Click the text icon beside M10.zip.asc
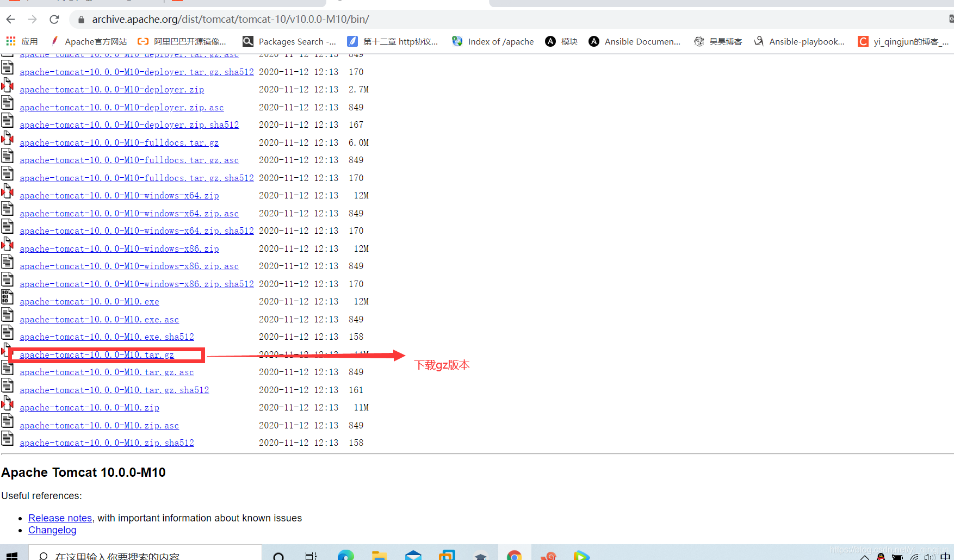Image resolution: width=954 pixels, height=560 pixels. pyautogui.click(x=8, y=421)
